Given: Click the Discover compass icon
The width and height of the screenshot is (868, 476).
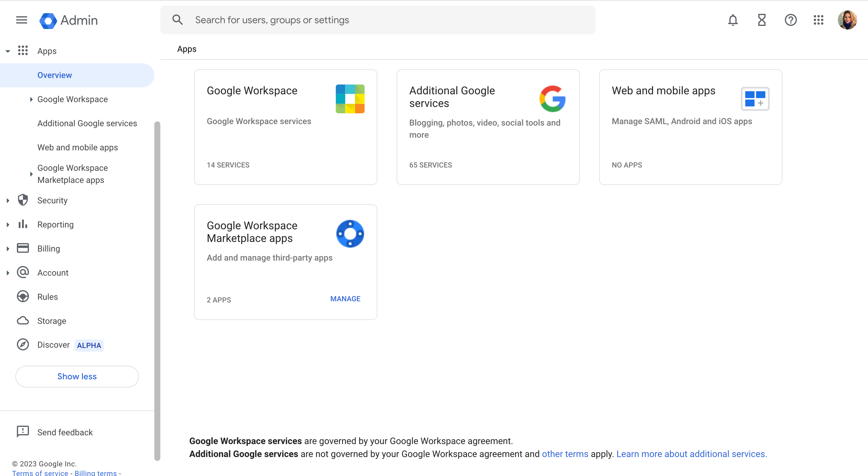Looking at the screenshot, I should pos(22,345).
